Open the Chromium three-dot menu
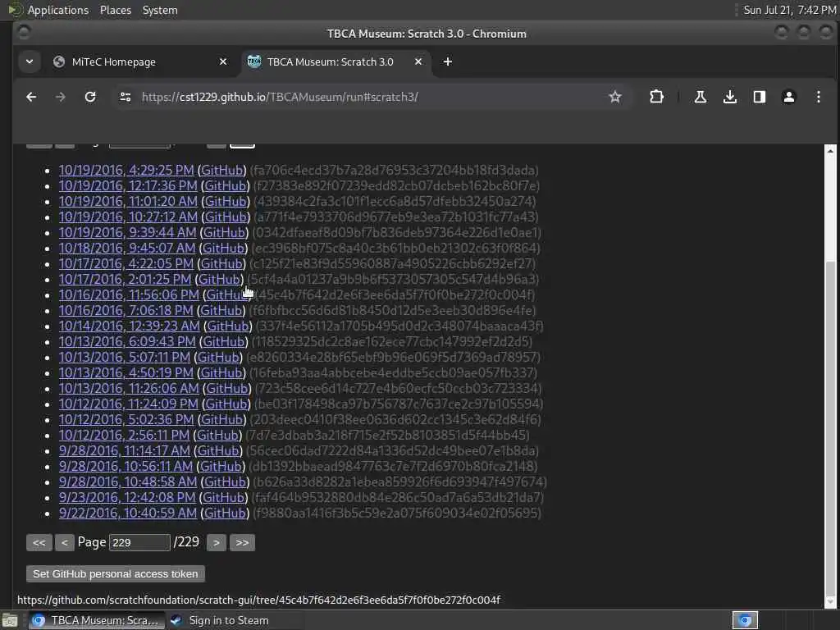This screenshot has height=630, width=840. pos(818,97)
